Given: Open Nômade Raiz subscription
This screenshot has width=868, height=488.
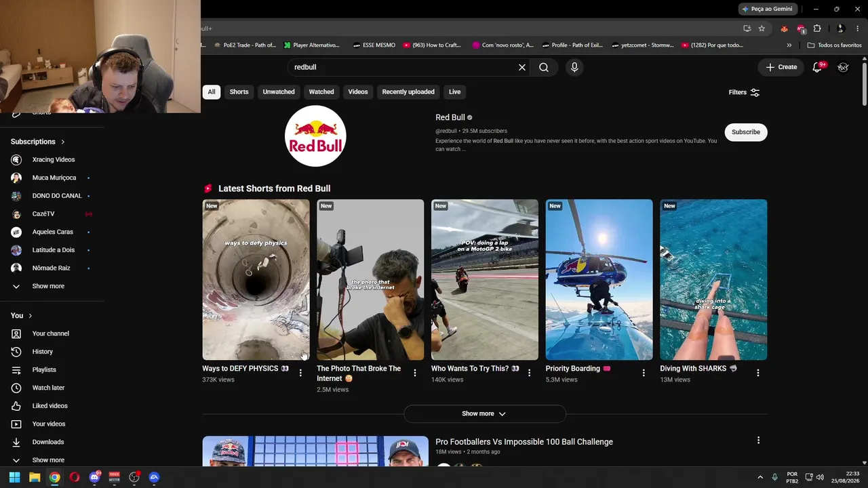Looking at the screenshot, I should pyautogui.click(x=52, y=268).
